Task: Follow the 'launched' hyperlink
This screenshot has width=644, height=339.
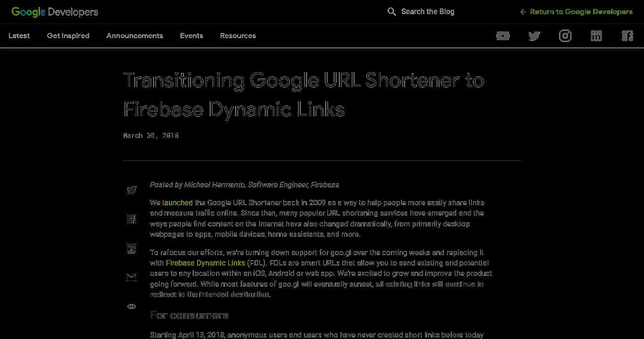Action: [x=177, y=203]
